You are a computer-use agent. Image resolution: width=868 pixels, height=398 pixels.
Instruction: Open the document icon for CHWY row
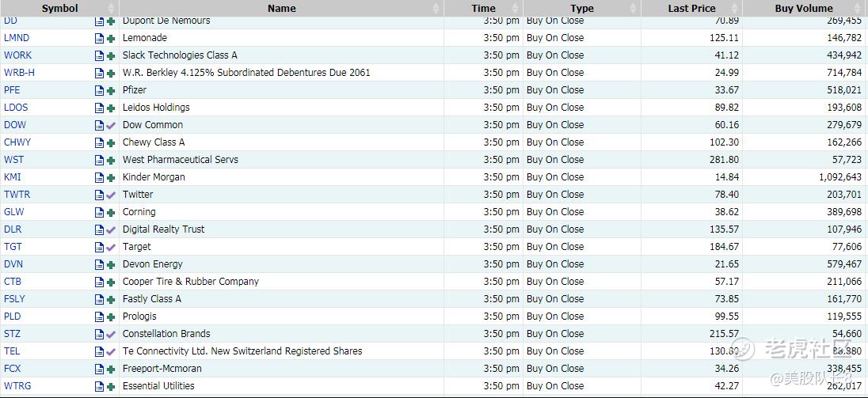click(x=99, y=143)
